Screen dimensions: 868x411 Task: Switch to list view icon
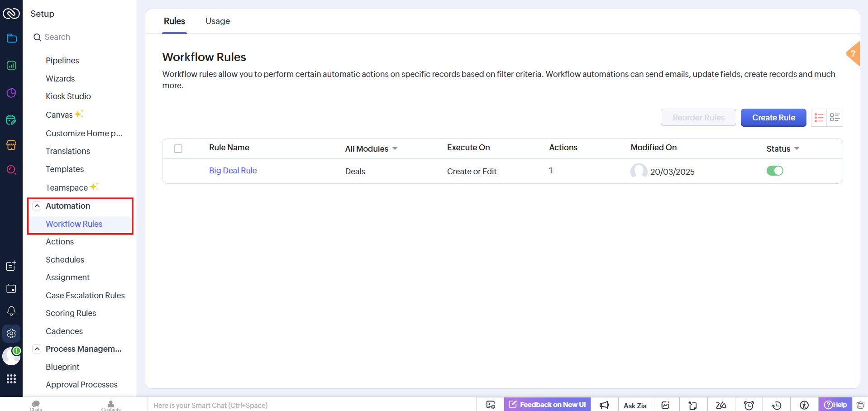point(819,118)
